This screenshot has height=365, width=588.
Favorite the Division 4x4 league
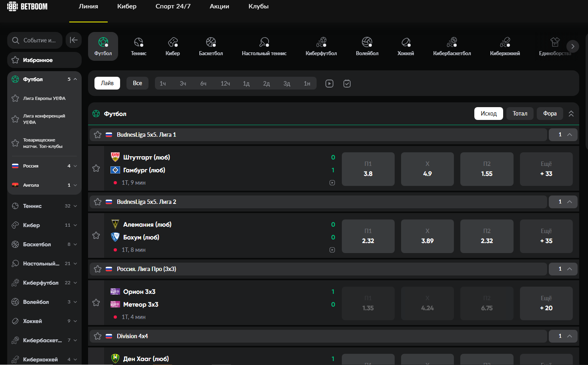[98, 336]
